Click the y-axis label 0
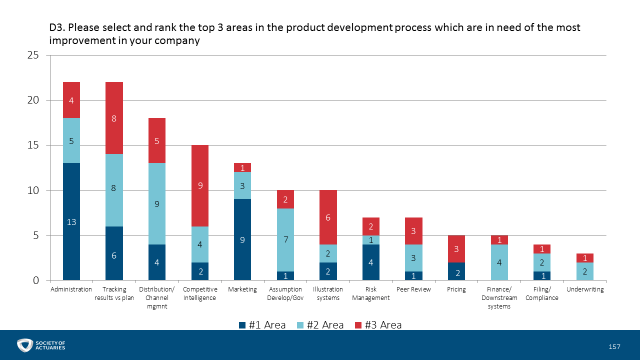The width and height of the screenshot is (640, 360). click(x=36, y=280)
